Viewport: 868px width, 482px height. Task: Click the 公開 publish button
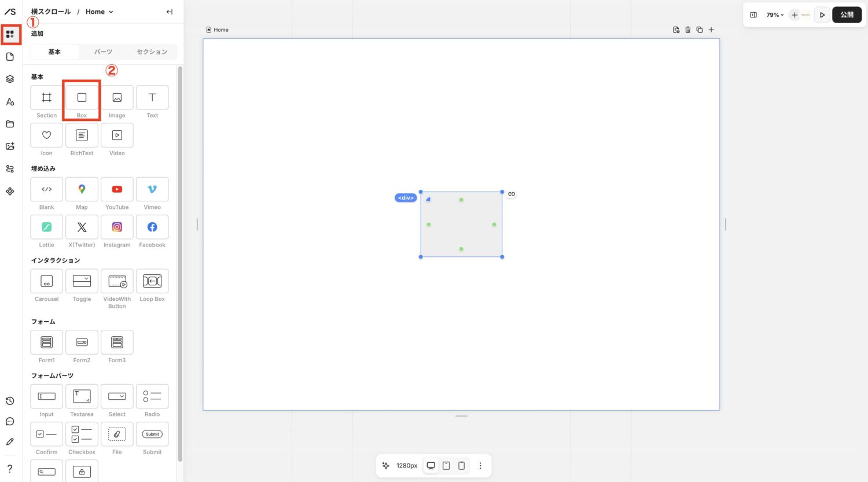click(847, 15)
